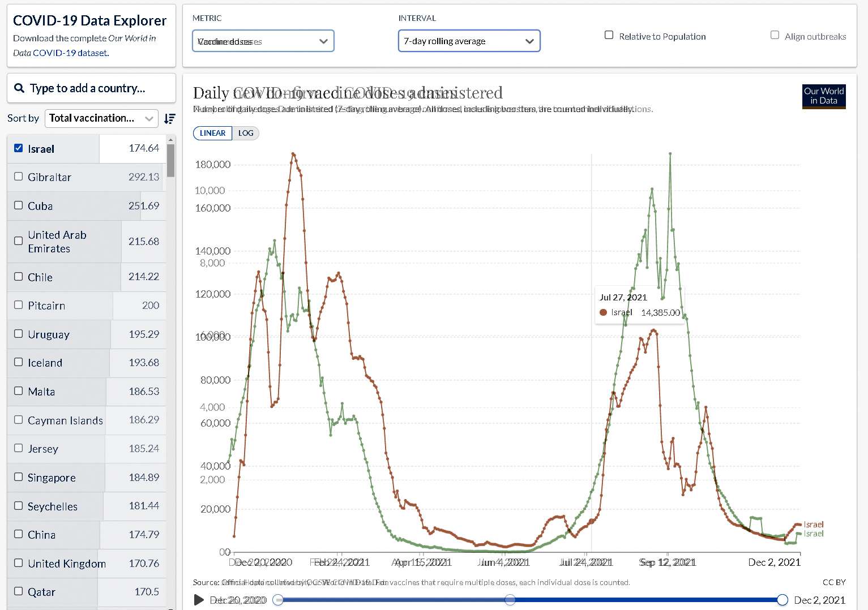
Task: Click the METRIC dropdown chevron arrow
Action: click(x=323, y=41)
